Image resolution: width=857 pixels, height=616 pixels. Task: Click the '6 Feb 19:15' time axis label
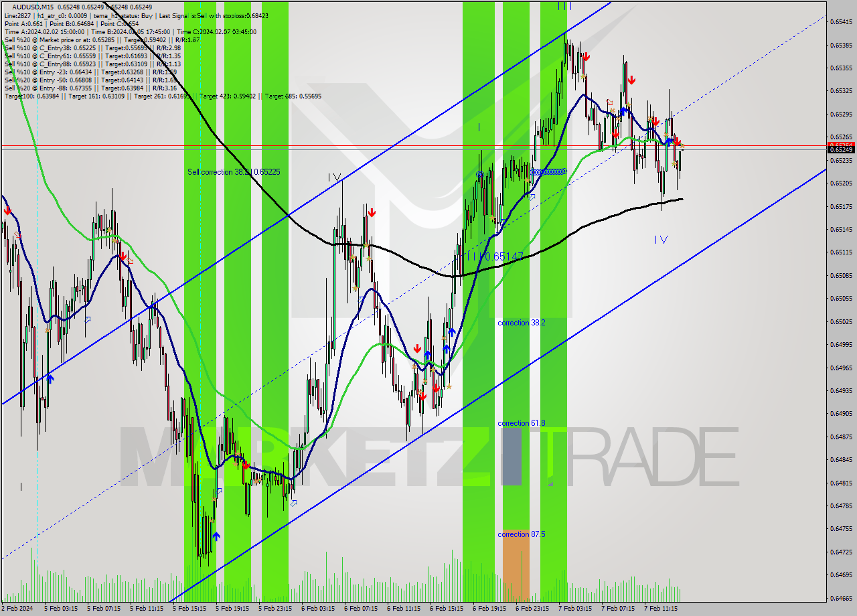pyautogui.click(x=489, y=609)
